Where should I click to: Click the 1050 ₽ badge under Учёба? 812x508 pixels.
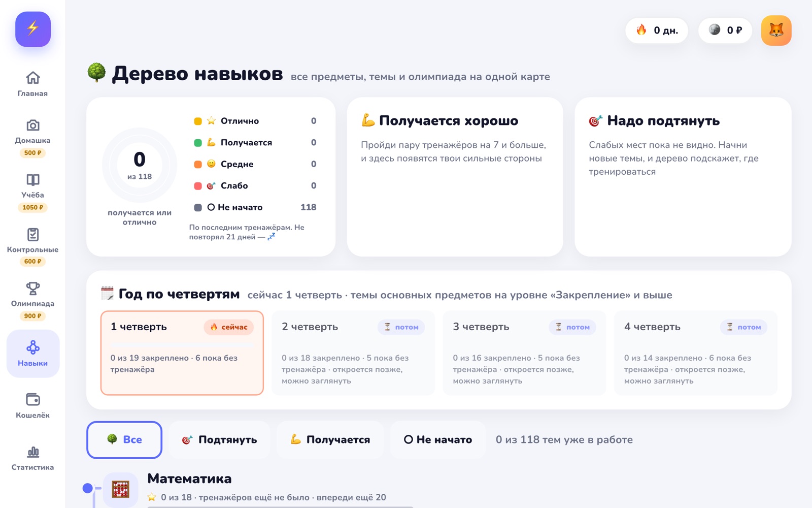[33, 207]
